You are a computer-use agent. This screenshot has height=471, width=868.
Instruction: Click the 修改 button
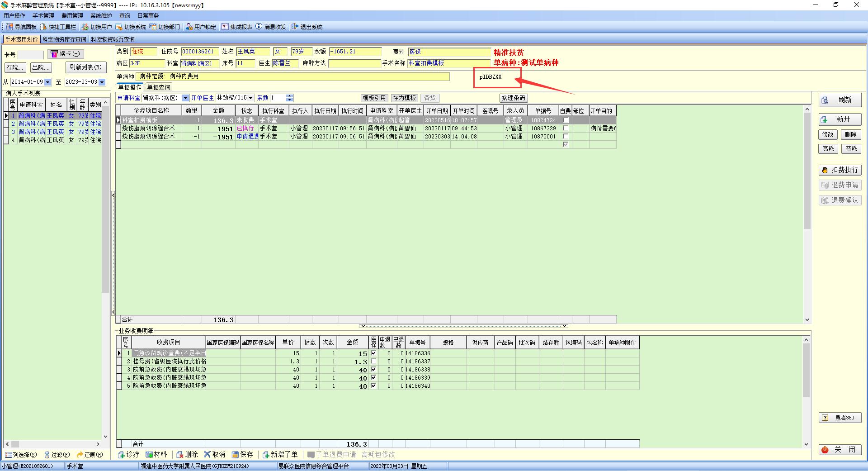pyautogui.click(x=828, y=135)
